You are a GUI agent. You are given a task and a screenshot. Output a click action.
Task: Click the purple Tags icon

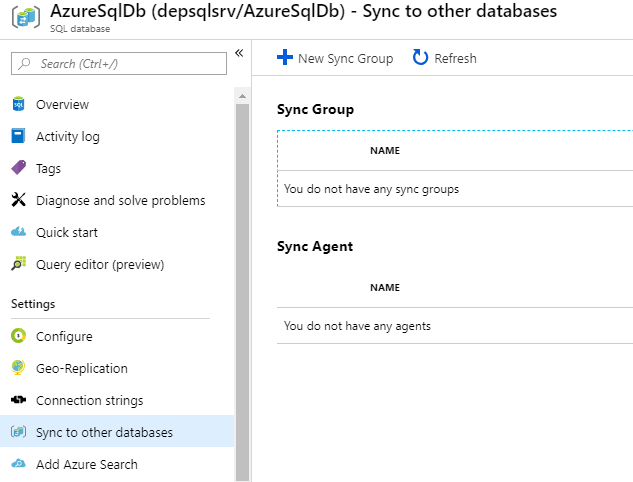[x=19, y=168]
